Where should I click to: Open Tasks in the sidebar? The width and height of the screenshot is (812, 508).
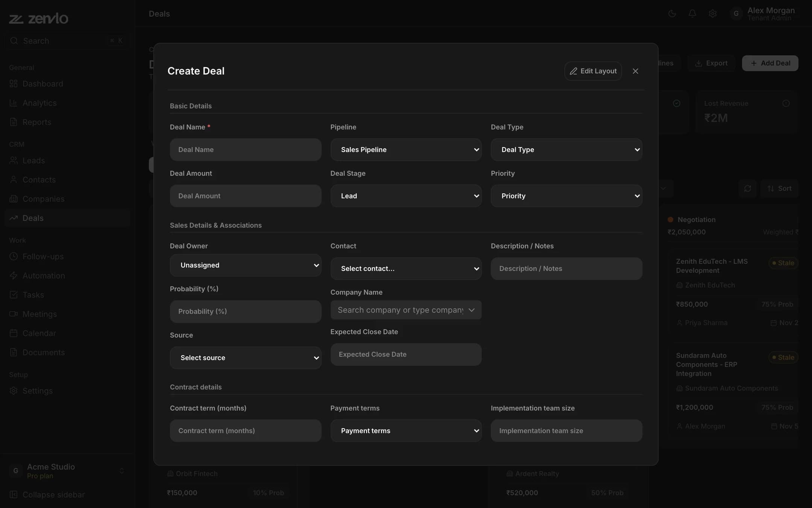pos(68,295)
